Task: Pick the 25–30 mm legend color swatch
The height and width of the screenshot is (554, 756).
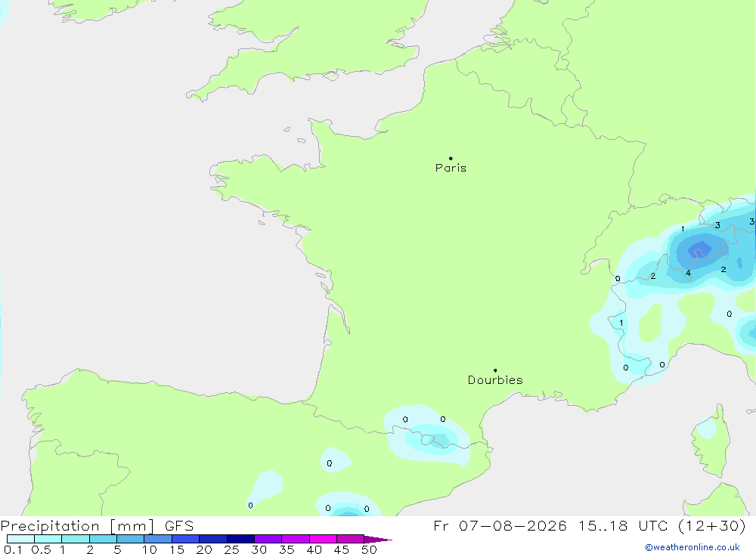Action: tap(240, 539)
